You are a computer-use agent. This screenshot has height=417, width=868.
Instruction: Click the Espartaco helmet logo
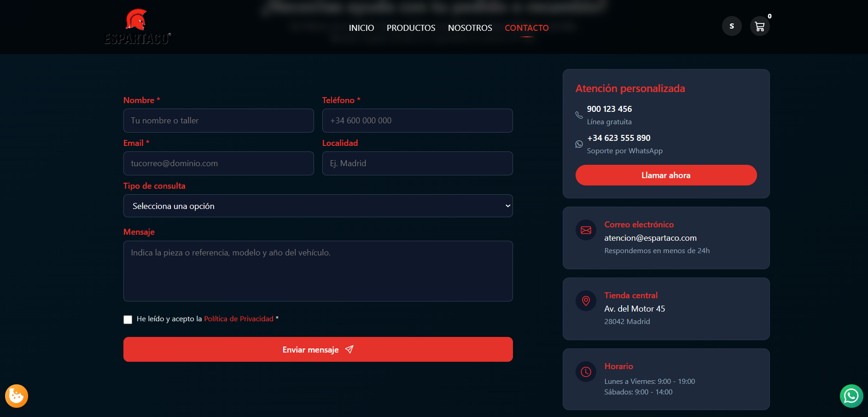pos(138,27)
